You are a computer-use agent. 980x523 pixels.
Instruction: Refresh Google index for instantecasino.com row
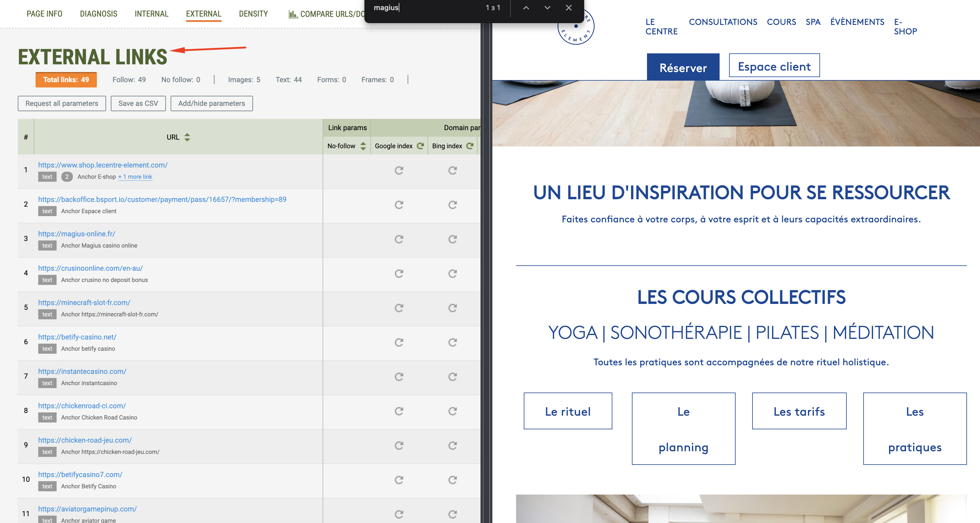[399, 377]
